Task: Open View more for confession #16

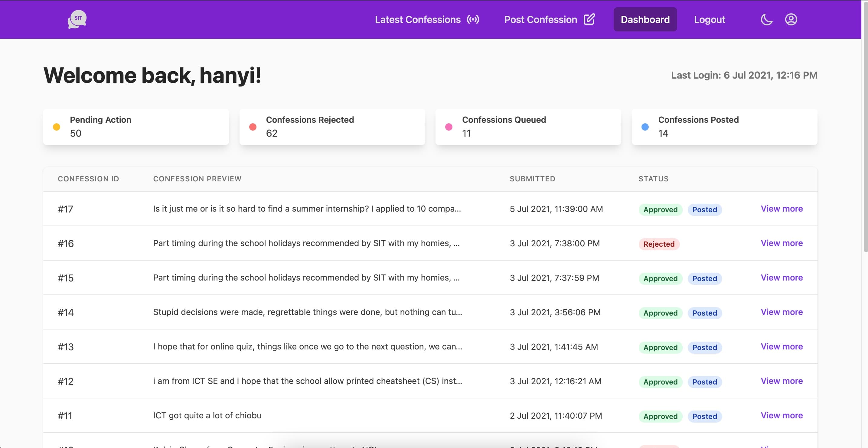Action: pyautogui.click(x=782, y=243)
